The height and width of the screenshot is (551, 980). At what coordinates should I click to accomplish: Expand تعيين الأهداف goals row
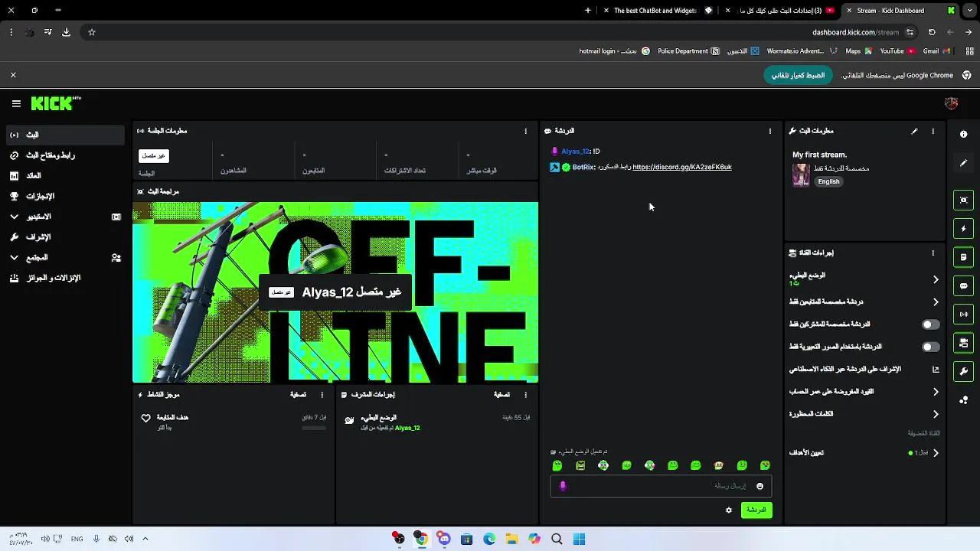(x=864, y=453)
